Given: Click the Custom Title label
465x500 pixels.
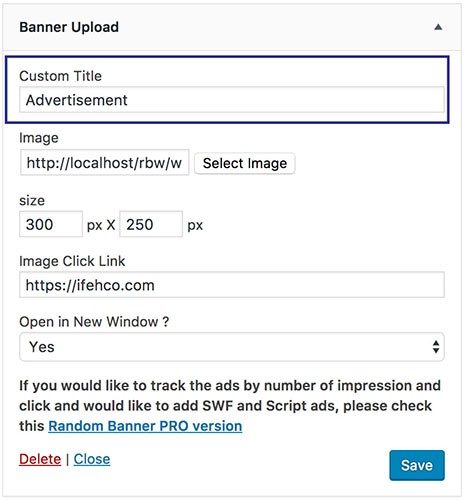Looking at the screenshot, I should coord(60,76).
